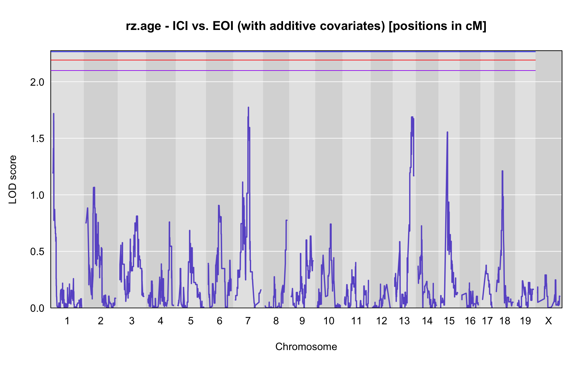The height and width of the screenshot is (371, 588).
Task: Click the LOD peak on chromosome 15
Action: [447, 132]
